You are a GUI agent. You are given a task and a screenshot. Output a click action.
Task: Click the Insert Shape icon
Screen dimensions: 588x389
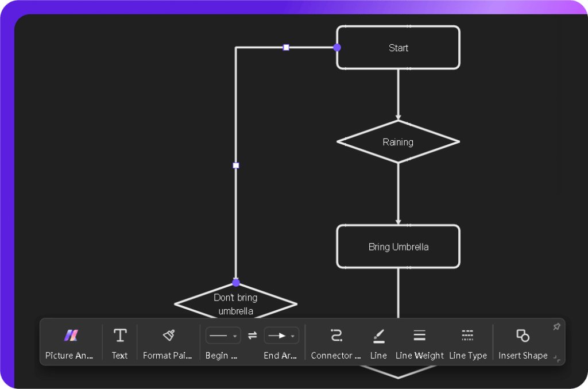522,335
